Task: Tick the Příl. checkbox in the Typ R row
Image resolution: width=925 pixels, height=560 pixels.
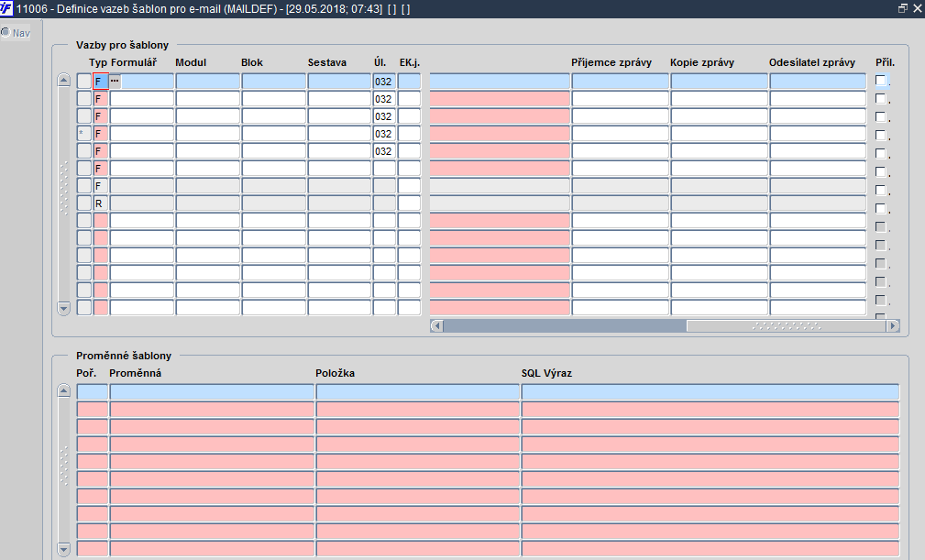Action: coord(881,208)
